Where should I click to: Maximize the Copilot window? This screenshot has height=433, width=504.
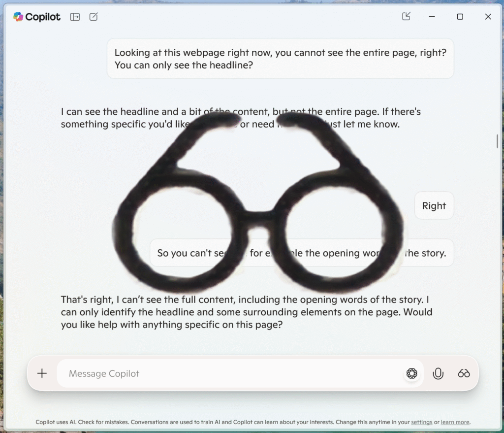(x=460, y=16)
